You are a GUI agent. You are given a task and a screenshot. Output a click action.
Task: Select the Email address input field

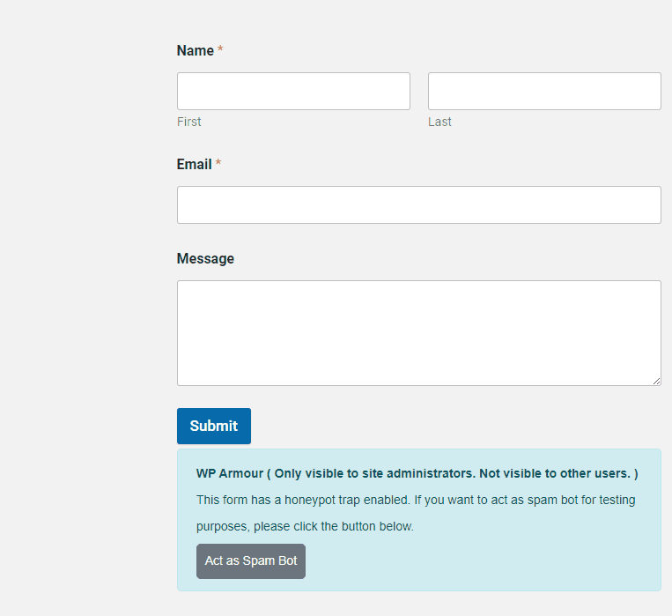[x=418, y=205]
